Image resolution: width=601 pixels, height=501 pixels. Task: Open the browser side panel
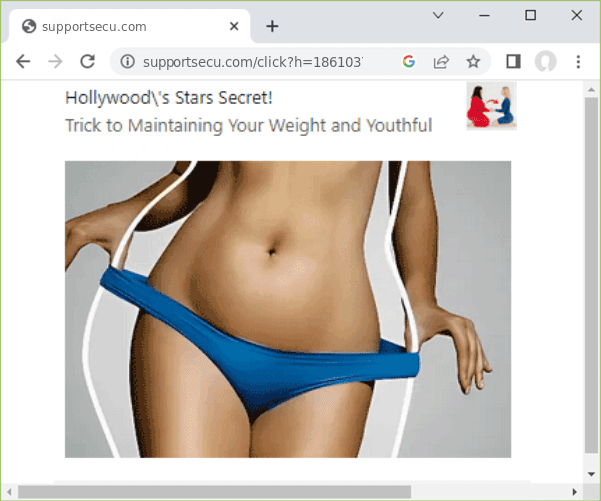click(x=513, y=62)
